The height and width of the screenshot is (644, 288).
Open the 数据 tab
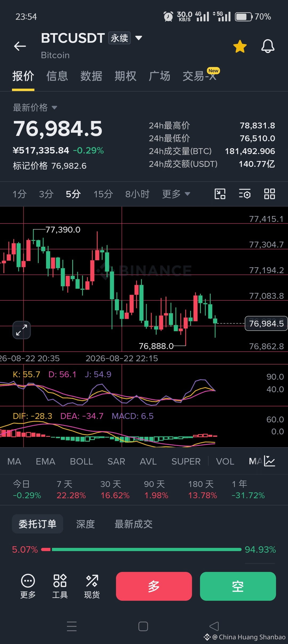tap(91, 76)
